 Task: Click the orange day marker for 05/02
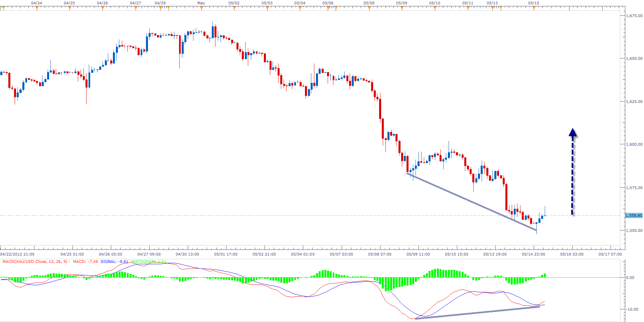(234, 8)
